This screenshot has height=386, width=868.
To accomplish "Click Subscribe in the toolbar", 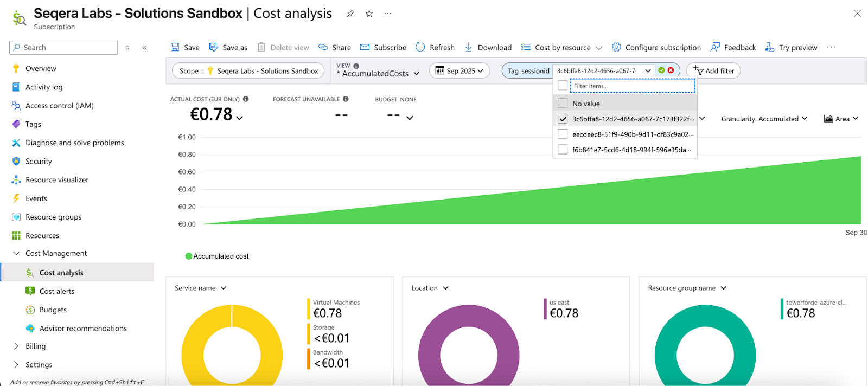I will point(383,47).
